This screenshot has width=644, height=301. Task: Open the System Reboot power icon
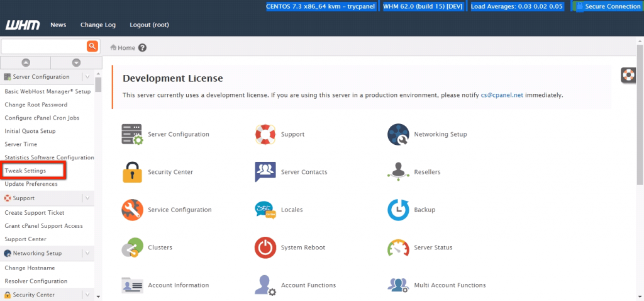[x=265, y=247]
